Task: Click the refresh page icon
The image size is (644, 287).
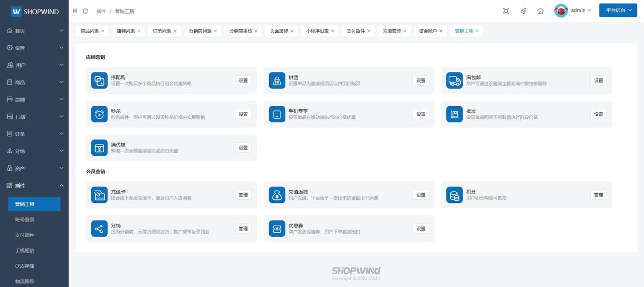Action: point(86,11)
